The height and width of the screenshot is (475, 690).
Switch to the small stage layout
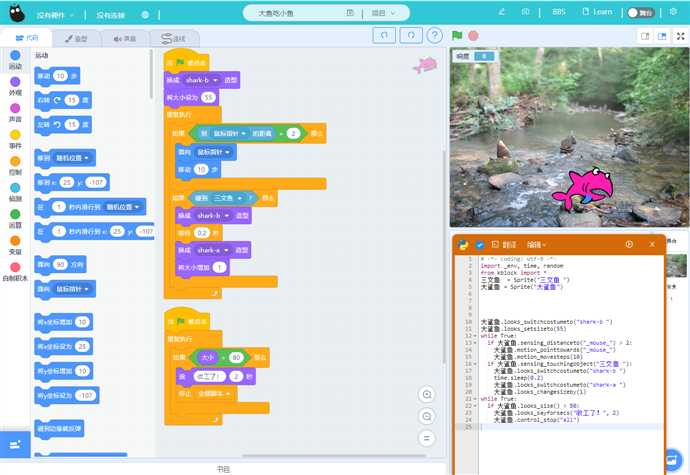click(645, 36)
